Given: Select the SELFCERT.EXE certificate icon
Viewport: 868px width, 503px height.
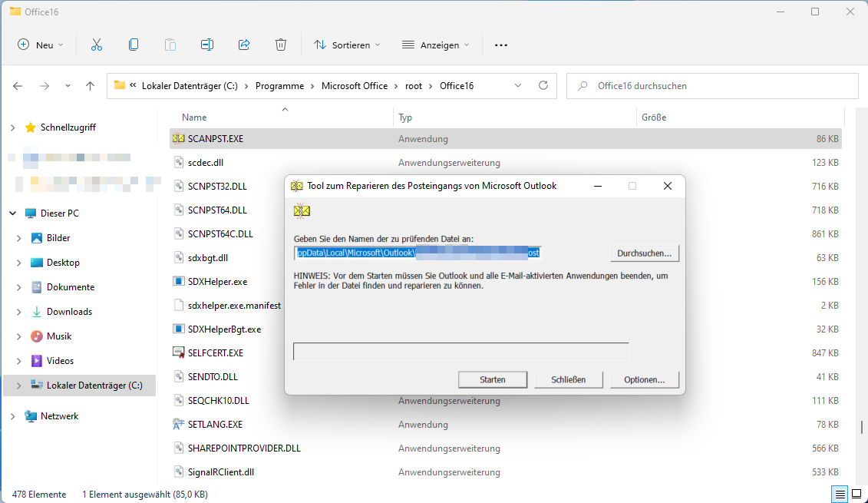Looking at the screenshot, I should pyautogui.click(x=178, y=353).
